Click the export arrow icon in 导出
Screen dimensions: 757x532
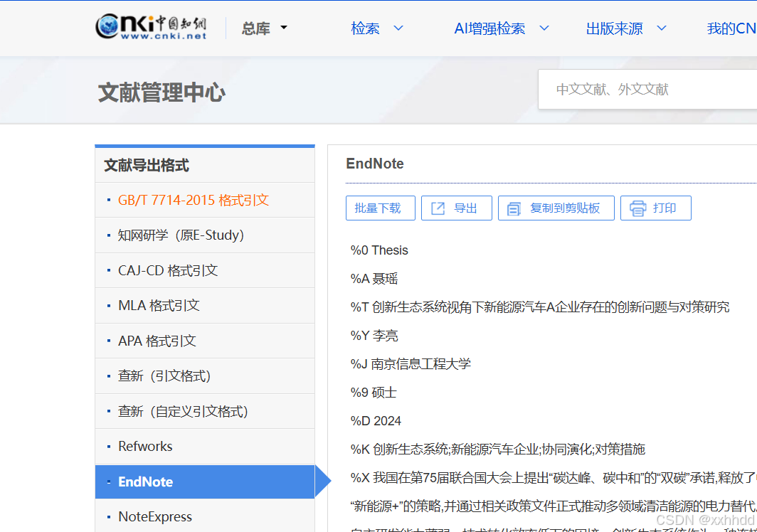(438, 208)
